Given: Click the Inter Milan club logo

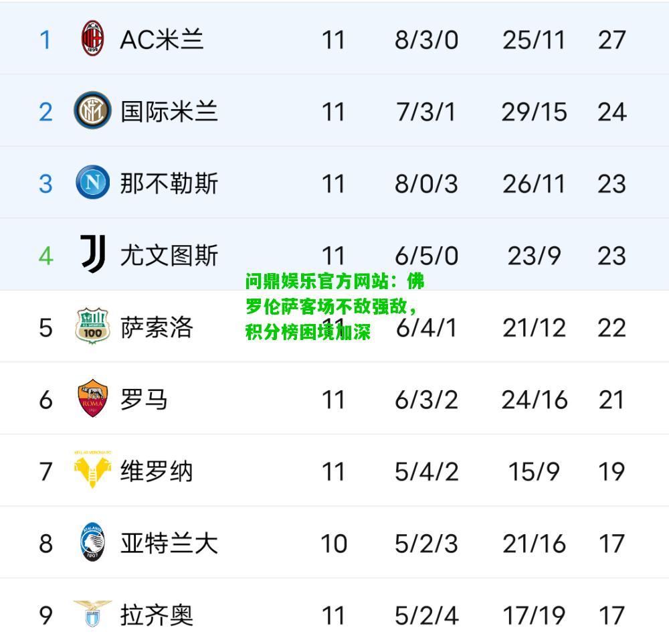Looking at the screenshot, I should click(92, 110).
